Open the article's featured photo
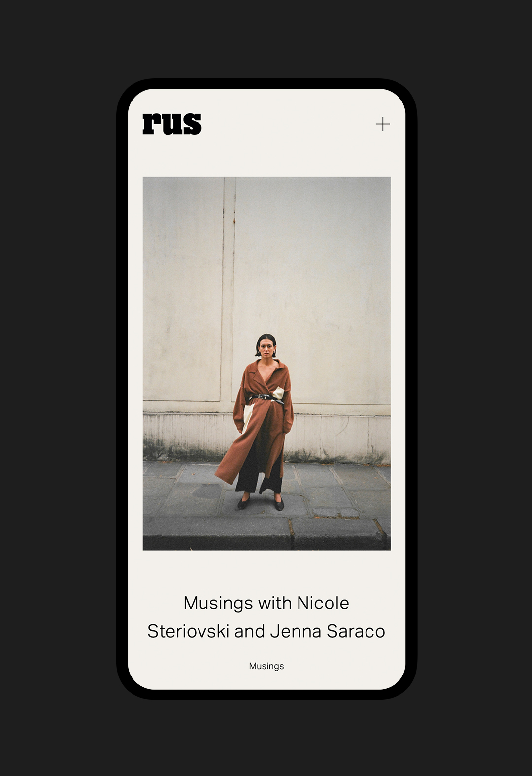The height and width of the screenshot is (776, 532). [266, 364]
